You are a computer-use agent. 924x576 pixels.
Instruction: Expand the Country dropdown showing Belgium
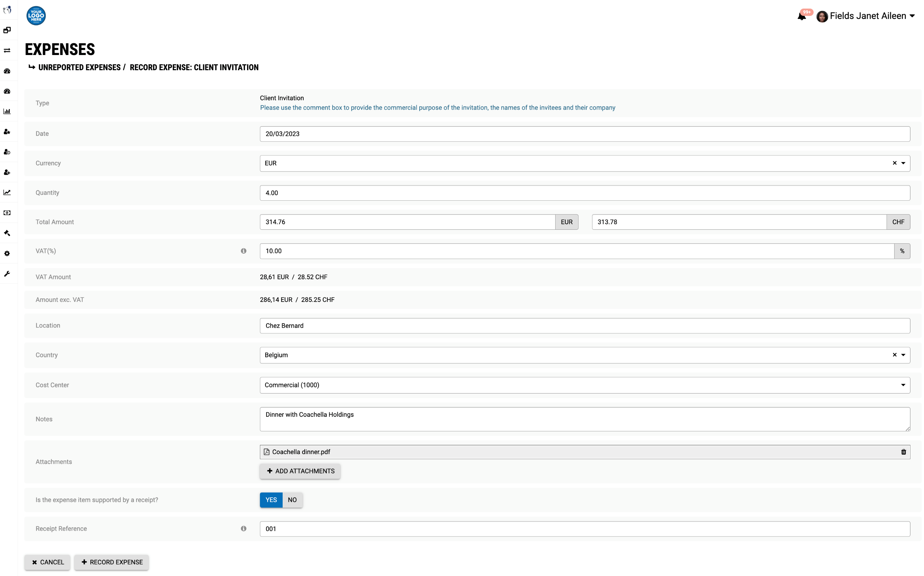click(903, 355)
